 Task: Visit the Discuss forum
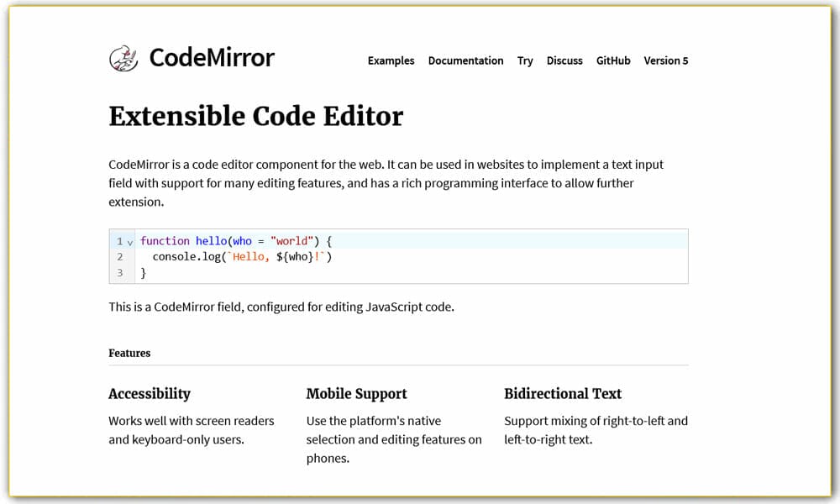coord(564,60)
